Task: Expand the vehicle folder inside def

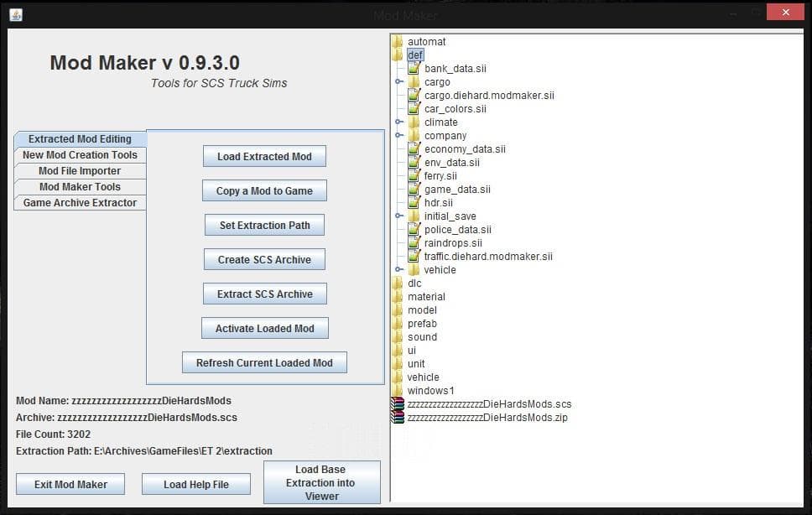Action: [x=398, y=270]
